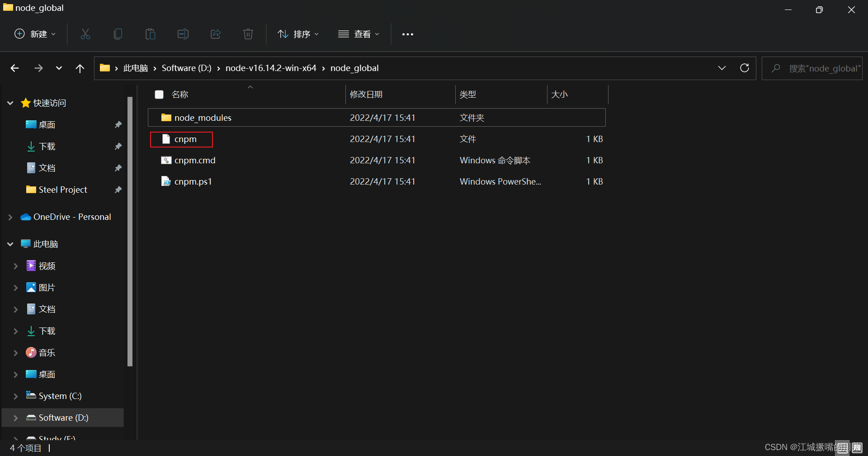Toggle the select-all checkbox in header

(159, 95)
